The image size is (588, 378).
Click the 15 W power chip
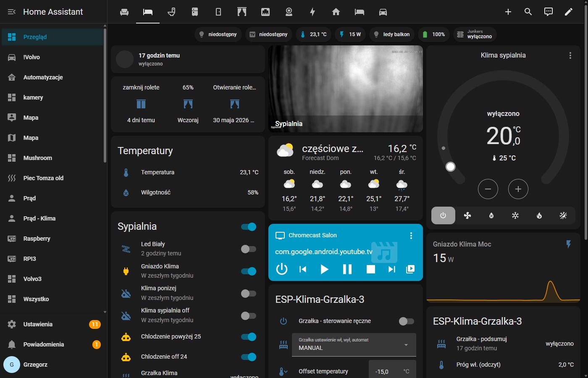pos(350,34)
